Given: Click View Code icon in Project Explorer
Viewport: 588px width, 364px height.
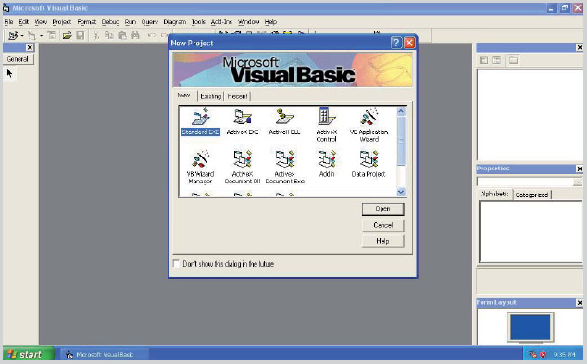Looking at the screenshot, I should 483,60.
